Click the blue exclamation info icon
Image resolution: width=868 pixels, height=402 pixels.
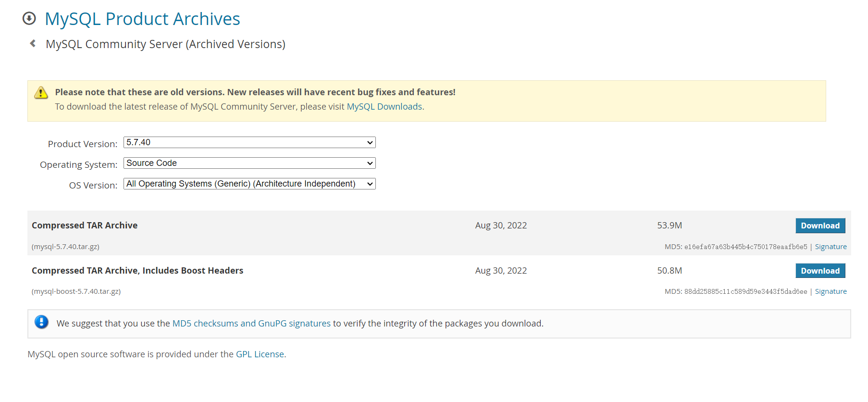[41, 322]
